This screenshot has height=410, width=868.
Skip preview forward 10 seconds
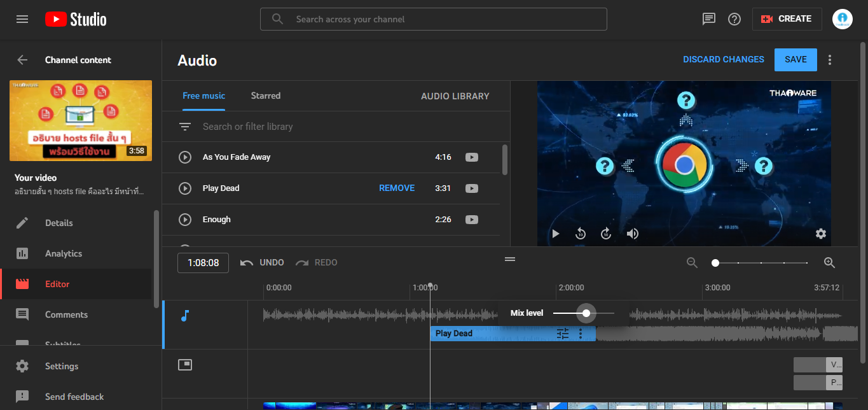pyautogui.click(x=606, y=234)
